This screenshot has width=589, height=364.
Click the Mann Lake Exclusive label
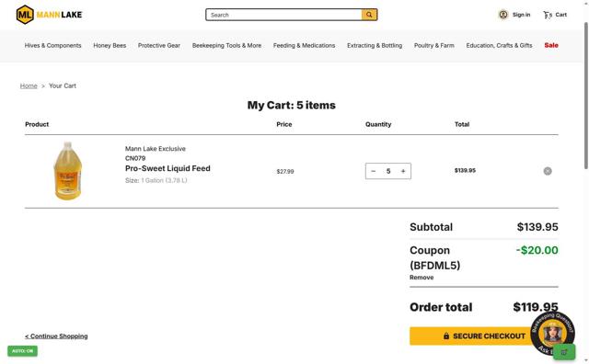pyautogui.click(x=156, y=149)
